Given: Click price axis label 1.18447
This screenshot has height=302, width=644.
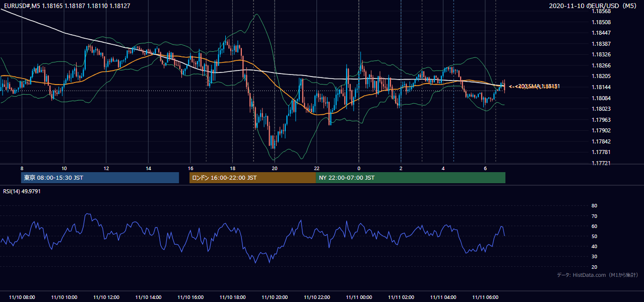Looking at the screenshot, I should click(601, 33).
